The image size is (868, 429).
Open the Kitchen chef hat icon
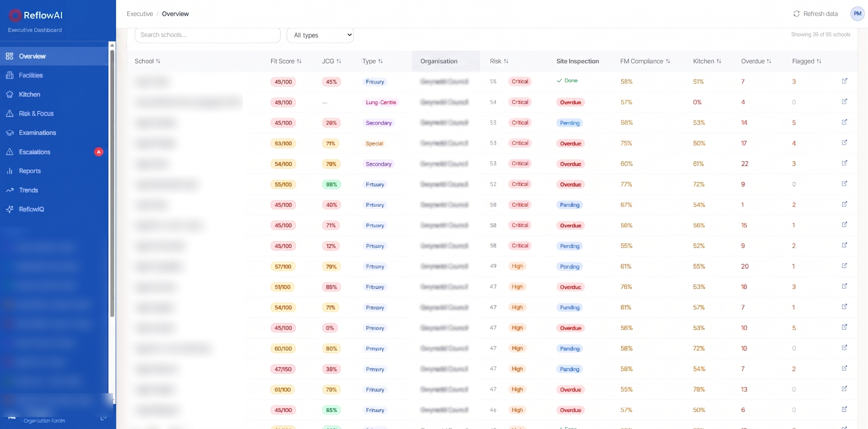[10, 94]
